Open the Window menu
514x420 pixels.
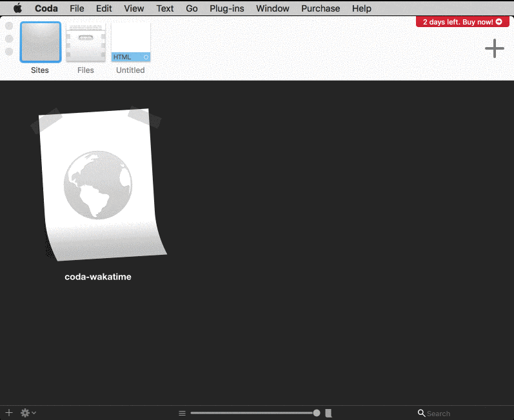(272, 8)
